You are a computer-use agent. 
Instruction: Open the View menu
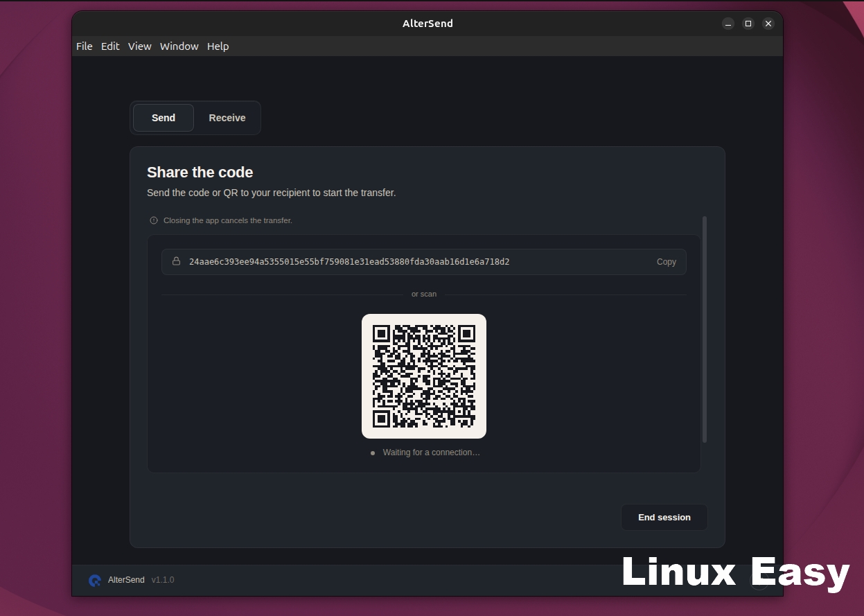(139, 46)
